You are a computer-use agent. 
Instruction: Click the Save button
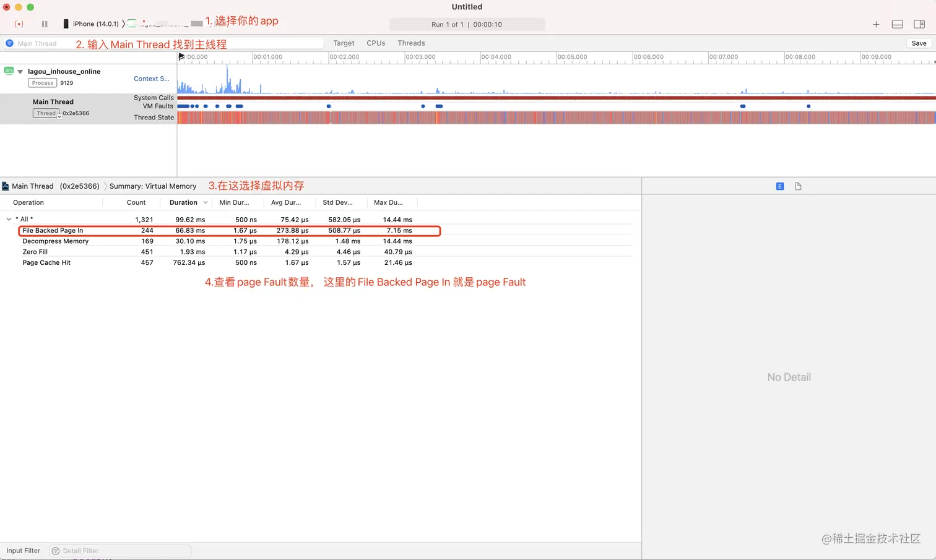click(919, 43)
